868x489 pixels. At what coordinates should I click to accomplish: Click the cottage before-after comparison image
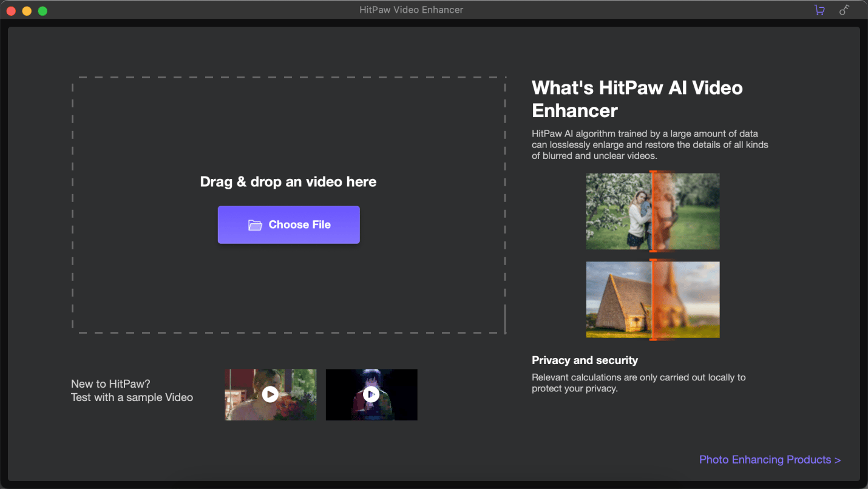click(653, 300)
